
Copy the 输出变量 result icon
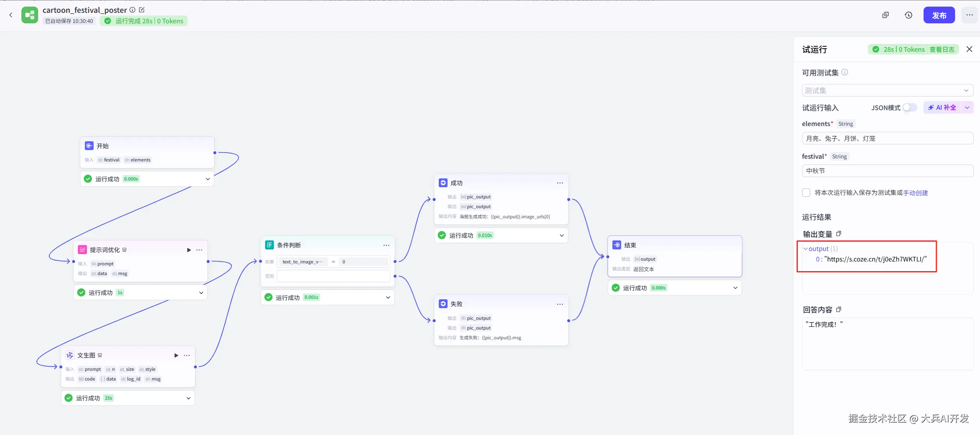pyautogui.click(x=839, y=234)
